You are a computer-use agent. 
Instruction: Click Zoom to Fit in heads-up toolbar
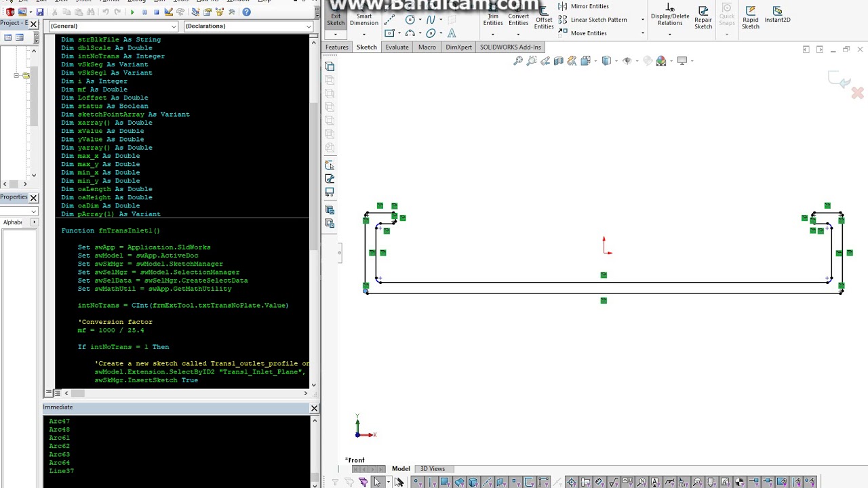(x=518, y=61)
